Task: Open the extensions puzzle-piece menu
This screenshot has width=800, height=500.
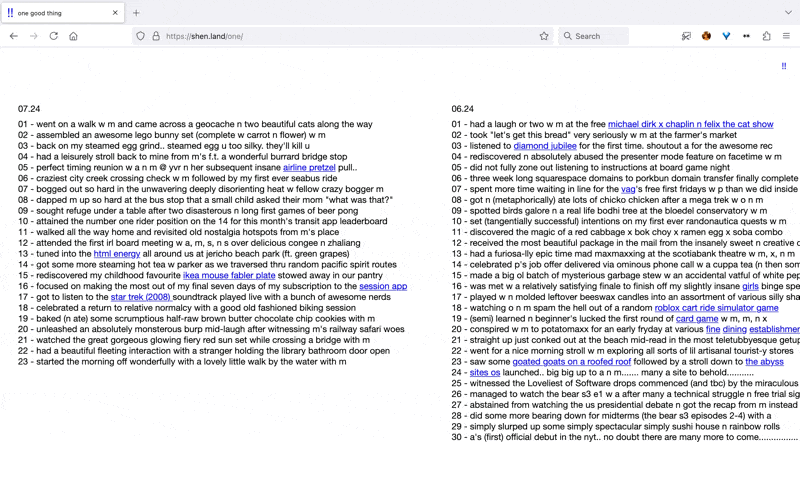Action: pos(766,36)
